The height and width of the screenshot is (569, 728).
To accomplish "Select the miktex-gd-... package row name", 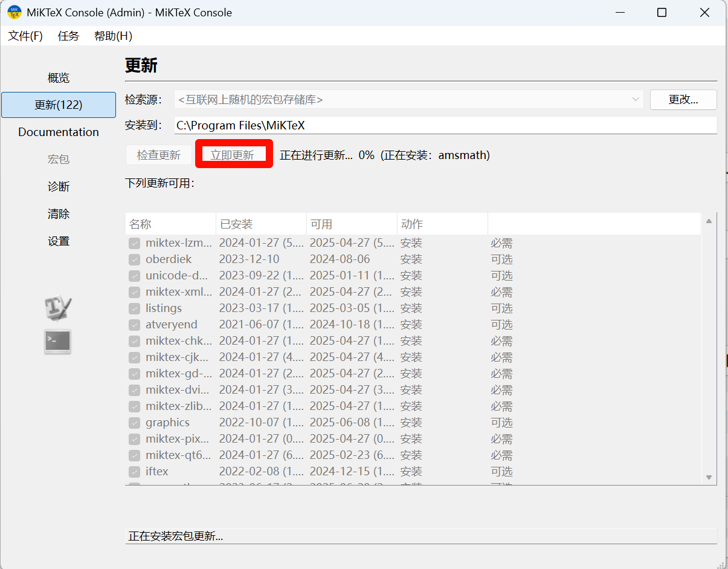I will pyautogui.click(x=179, y=374).
